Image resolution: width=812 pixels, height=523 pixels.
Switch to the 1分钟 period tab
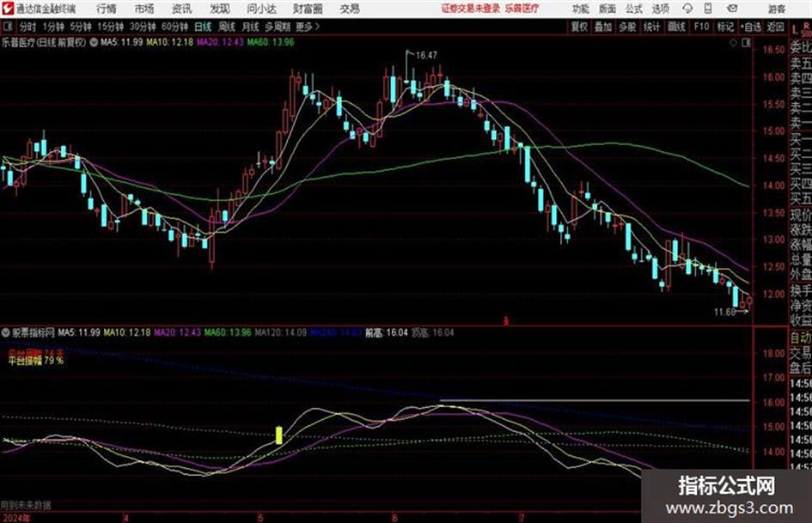pos(53,27)
